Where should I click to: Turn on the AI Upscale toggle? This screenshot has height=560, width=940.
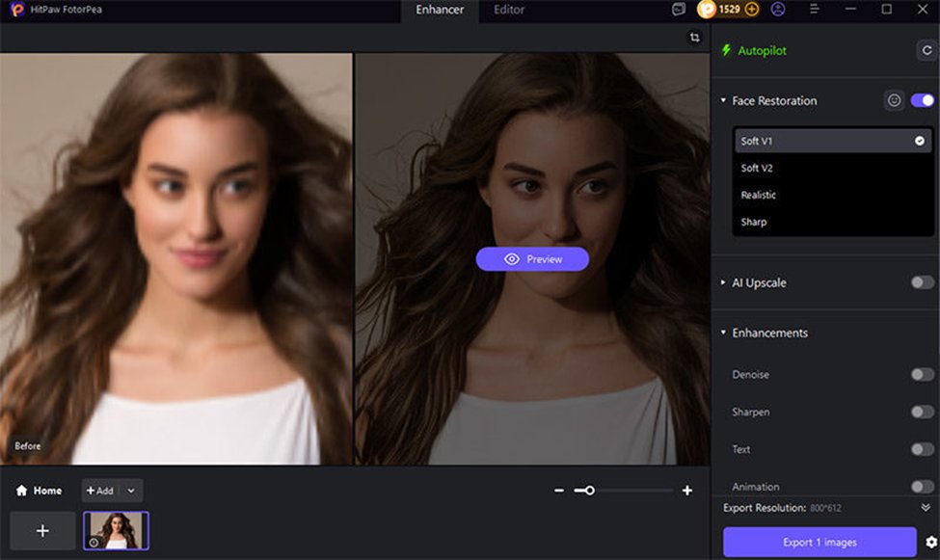click(x=923, y=282)
